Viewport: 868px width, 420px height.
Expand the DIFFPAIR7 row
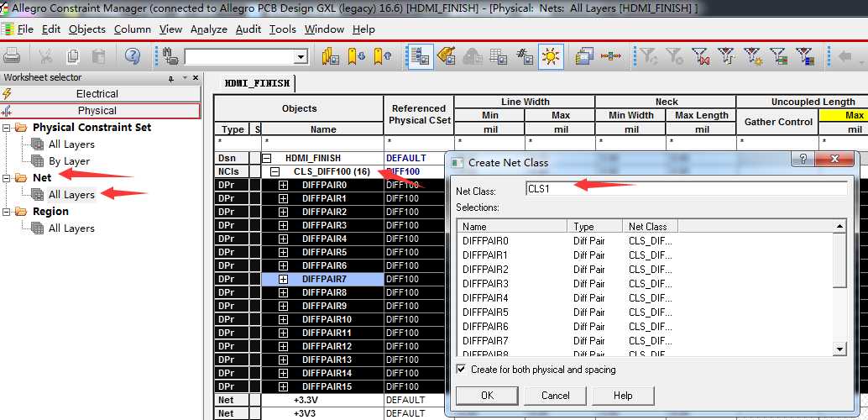pos(284,279)
